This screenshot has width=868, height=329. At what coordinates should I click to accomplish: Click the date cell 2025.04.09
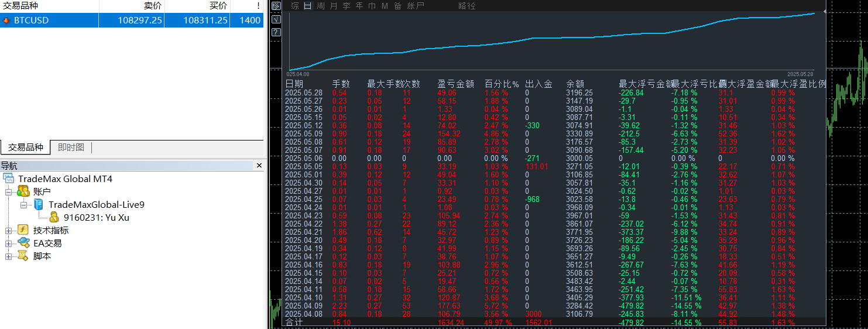(304, 306)
